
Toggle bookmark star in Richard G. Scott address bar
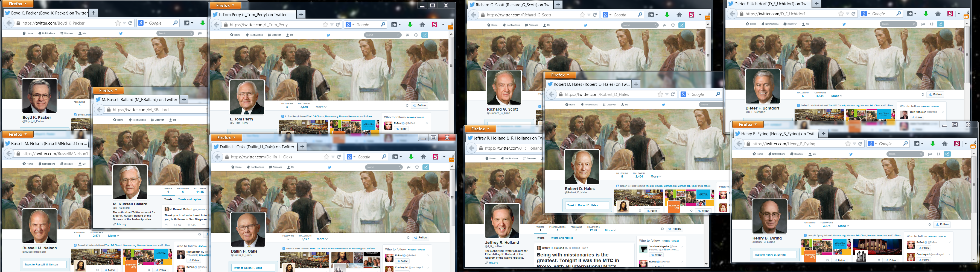[x=582, y=15]
